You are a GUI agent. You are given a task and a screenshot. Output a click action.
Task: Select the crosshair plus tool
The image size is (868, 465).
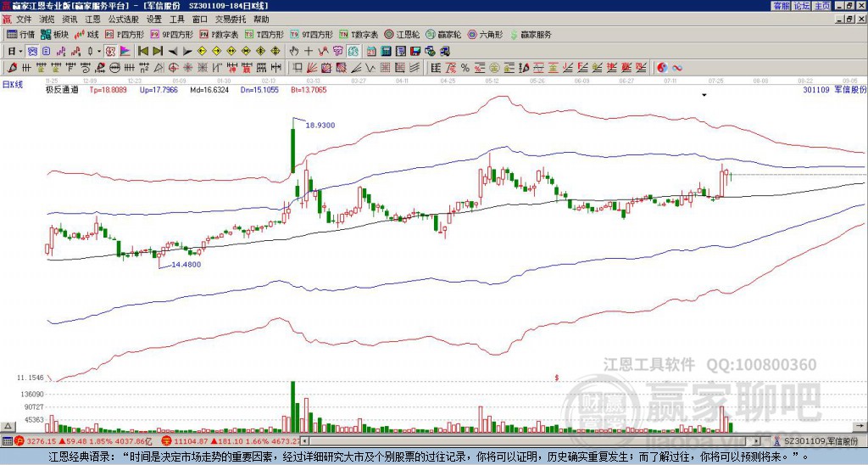click(x=309, y=51)
